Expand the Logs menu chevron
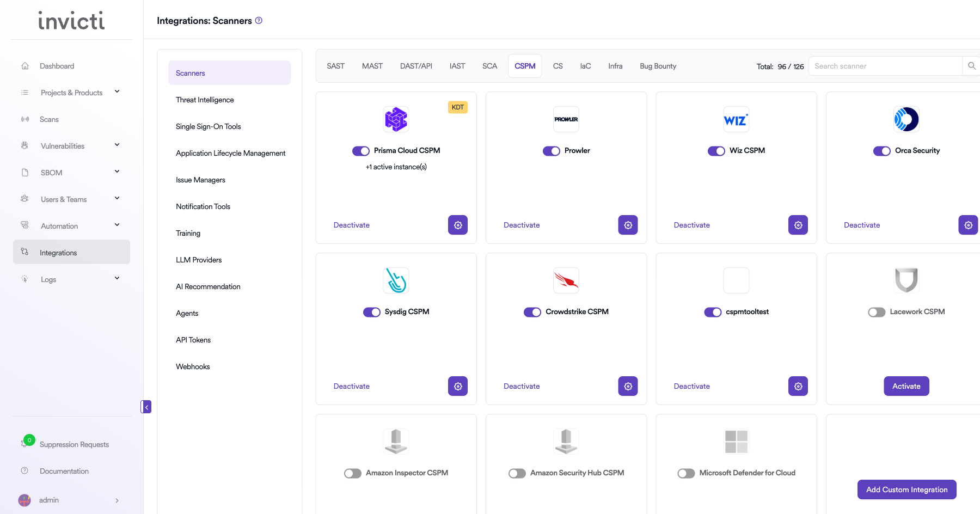This screenshot has width=980, height=514. point(117,278)
